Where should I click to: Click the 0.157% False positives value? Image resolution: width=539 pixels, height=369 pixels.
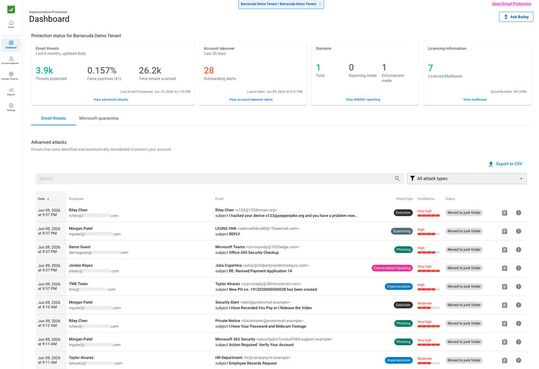[x=102, y=70]
